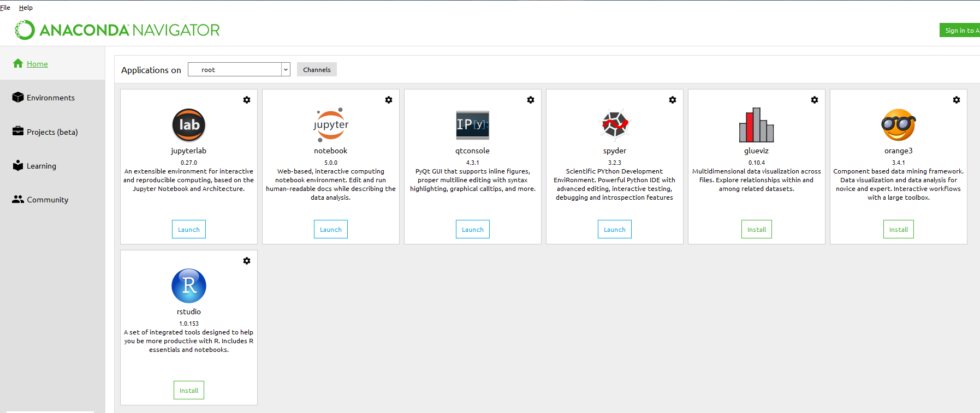Screen dimensions: 980x413
Task: Install orange3
Action: click(899, 229)
